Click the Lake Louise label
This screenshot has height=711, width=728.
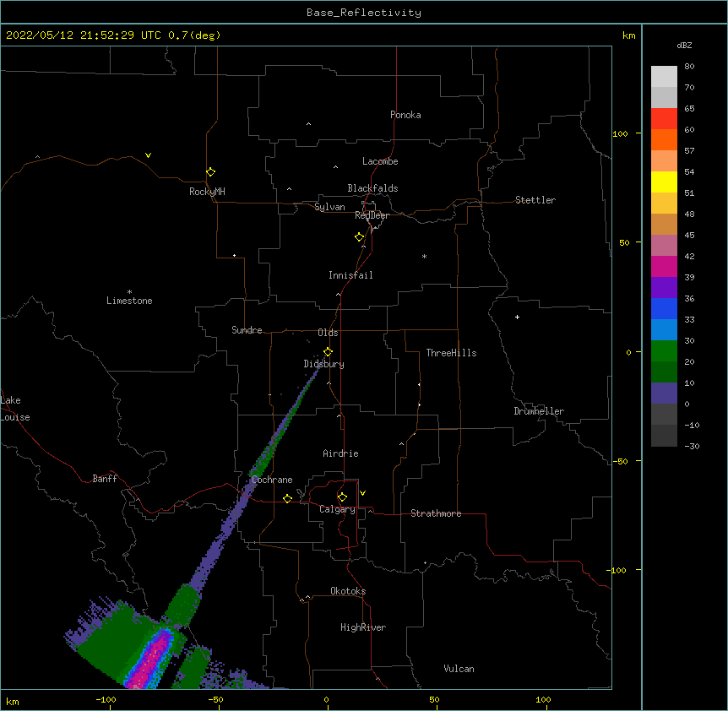[x=15, y=409]
